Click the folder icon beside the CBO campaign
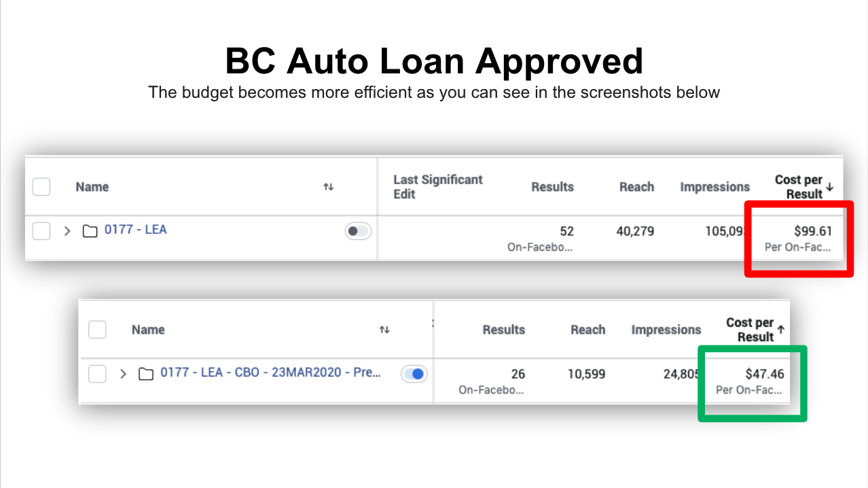The image size is (868, 488). click(145, 374)
